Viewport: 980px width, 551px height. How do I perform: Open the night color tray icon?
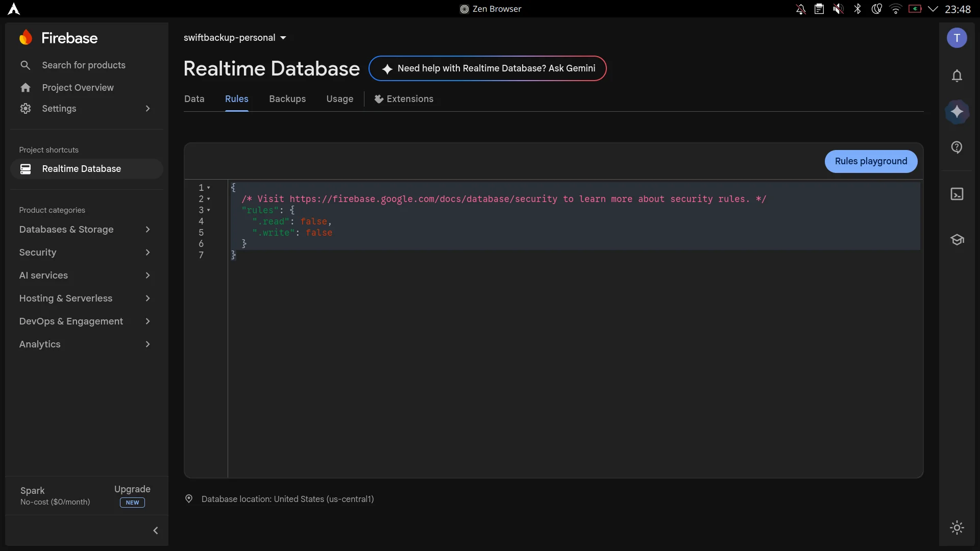(x=876, y=9)
